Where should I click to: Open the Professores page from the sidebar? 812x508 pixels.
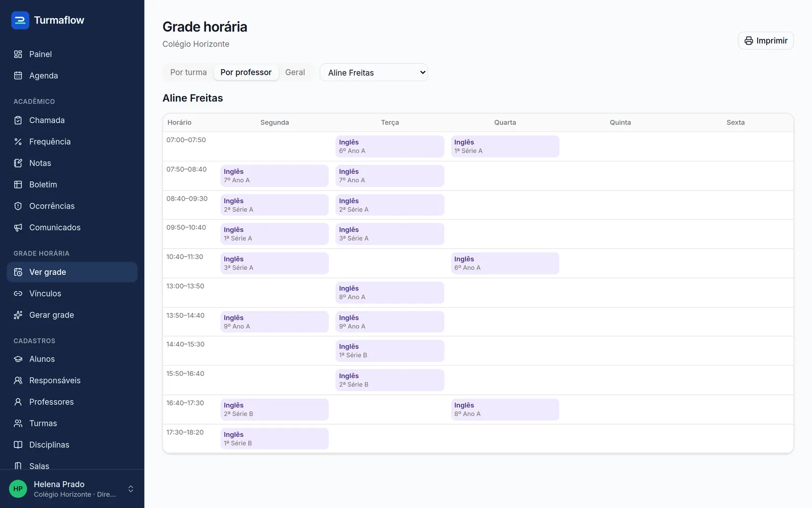pos(72,402)
